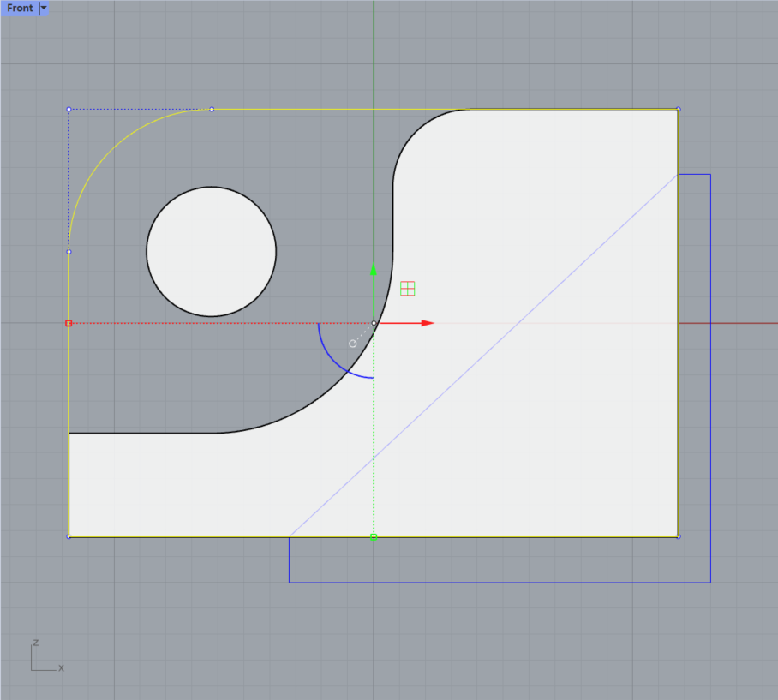The image size is (778, 700).
Task: Select the blue rectangle curve's bottom edge
Action: tap(500, 583)
